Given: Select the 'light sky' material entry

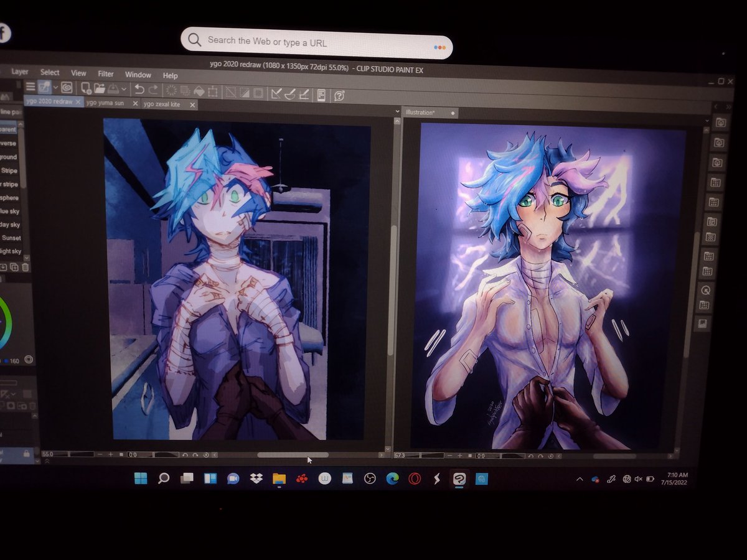Looking at the screenshot, I should click(10, 251).
